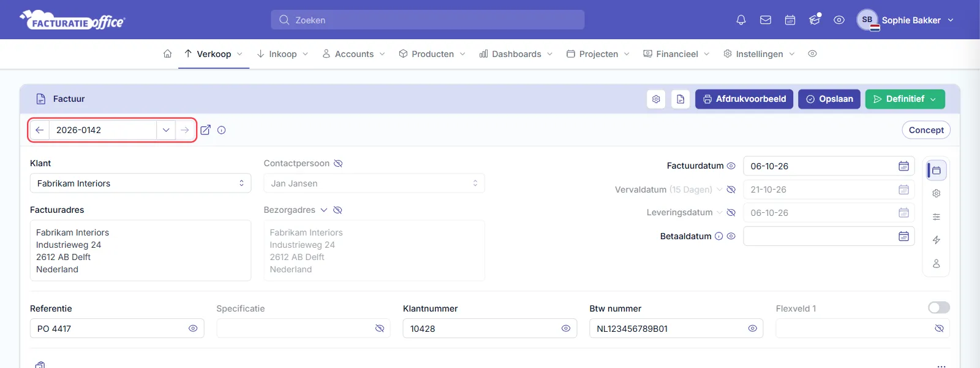Screen dimensions: 980x368
Task: Toggle Referentie field visibility eye
Action: coord(193,328)
